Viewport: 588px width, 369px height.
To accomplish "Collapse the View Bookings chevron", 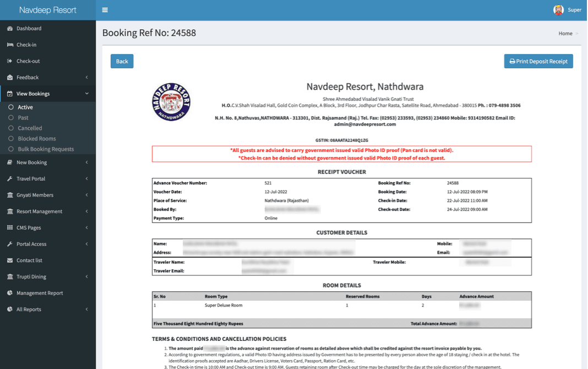I will point(86,94).
